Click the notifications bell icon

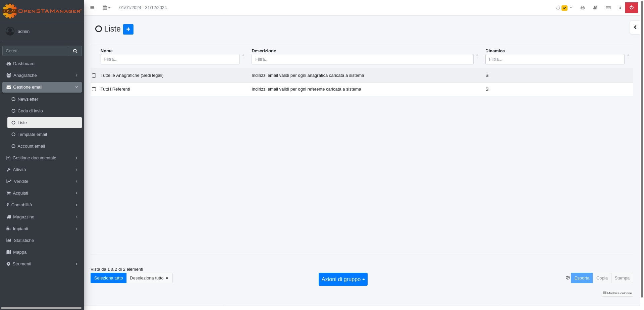coord(558,8)
